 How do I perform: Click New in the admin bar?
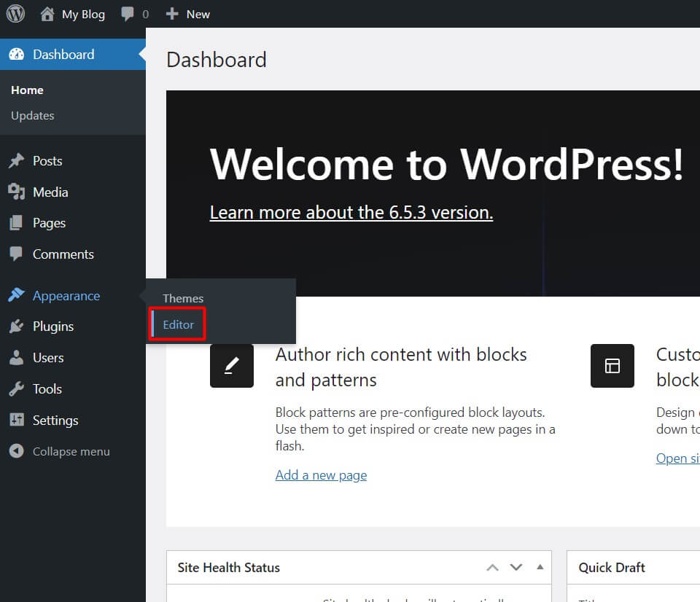198,15
